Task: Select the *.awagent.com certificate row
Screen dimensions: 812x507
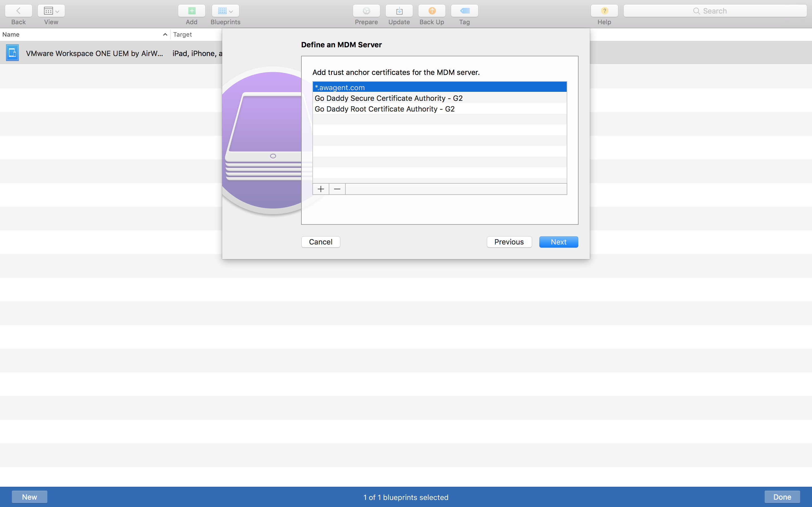Action: pyautogui.click(x=440, y=87)
